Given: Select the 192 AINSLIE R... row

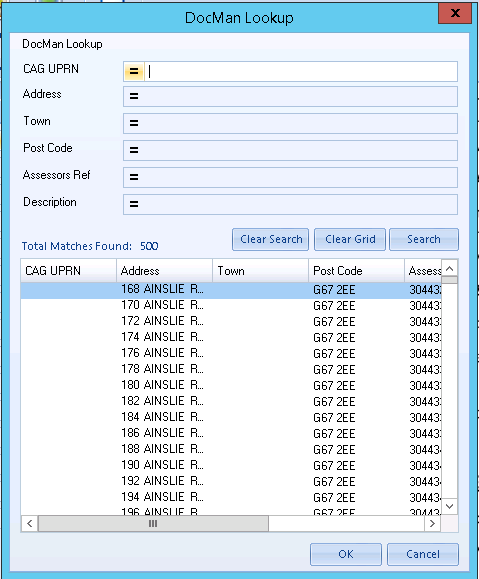Looking at the screenshot, I should pyautogui.click(x=231, y=482).
